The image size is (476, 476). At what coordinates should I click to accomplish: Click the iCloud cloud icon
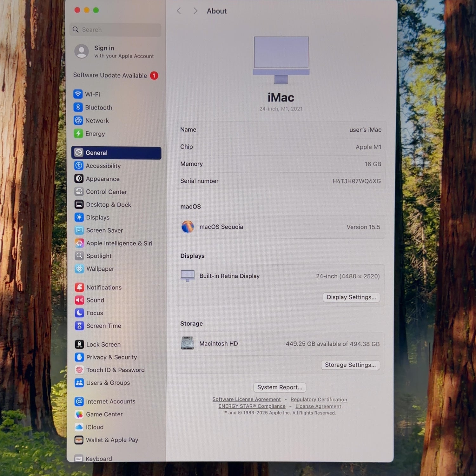point(79,427)
